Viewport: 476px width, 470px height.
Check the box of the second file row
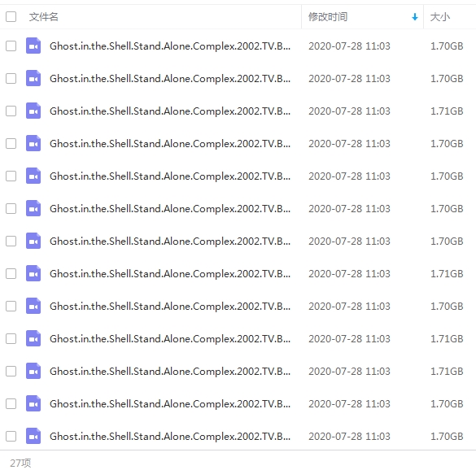[x=11, y=79]
